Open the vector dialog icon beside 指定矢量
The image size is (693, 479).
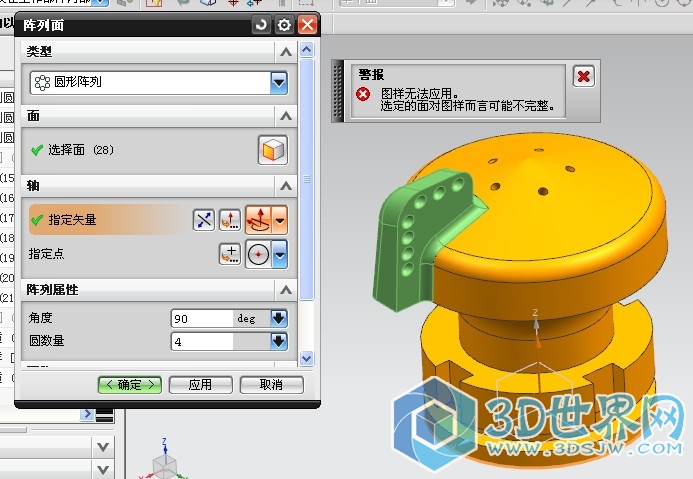coord(230,220)
